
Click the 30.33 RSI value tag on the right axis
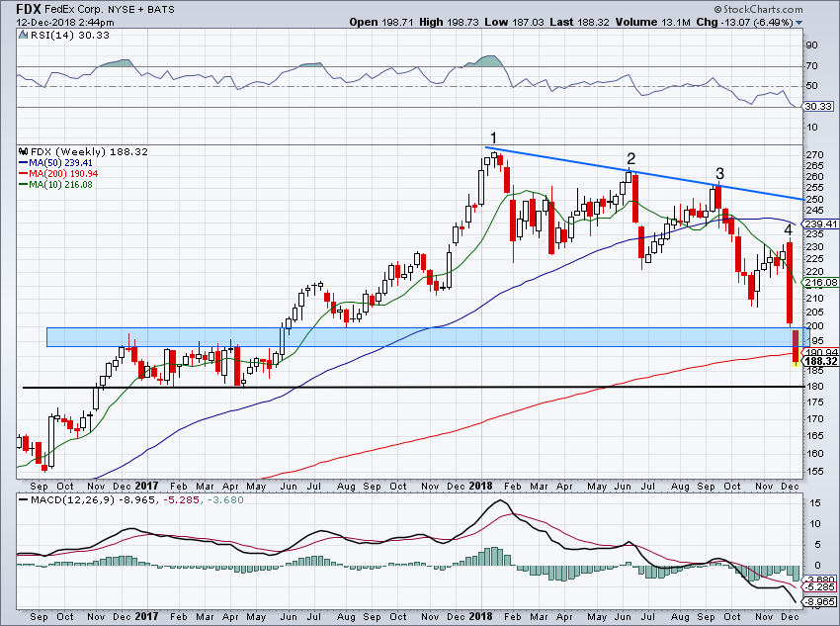(x=819, y=107)
